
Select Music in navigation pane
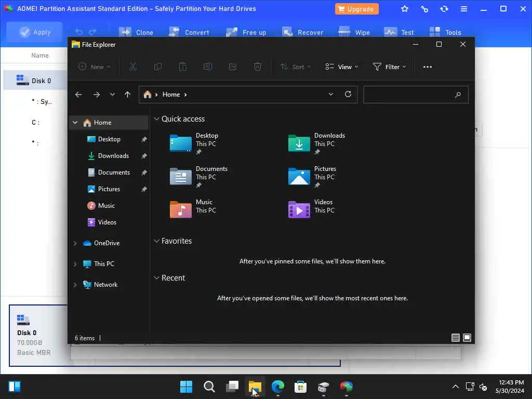[x=106, y=206]
